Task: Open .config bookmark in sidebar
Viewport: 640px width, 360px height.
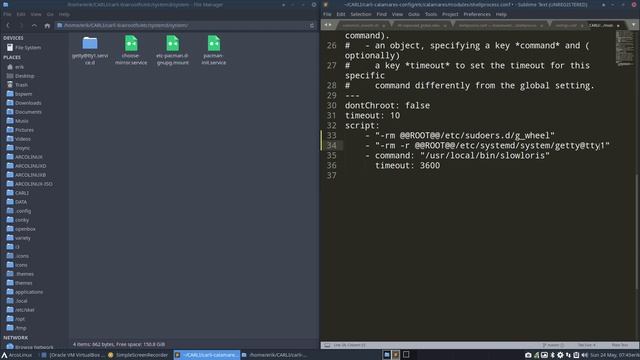Action: pos(19,211)
